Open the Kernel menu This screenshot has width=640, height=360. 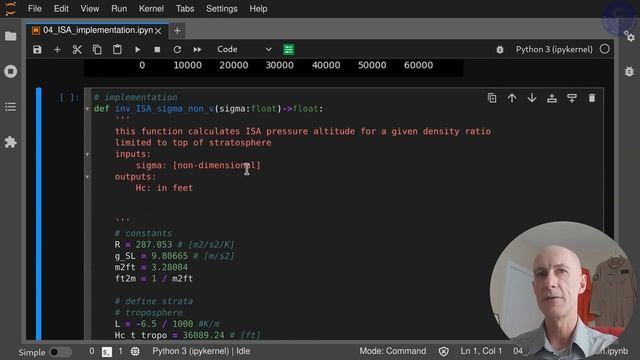pos(151,9)
